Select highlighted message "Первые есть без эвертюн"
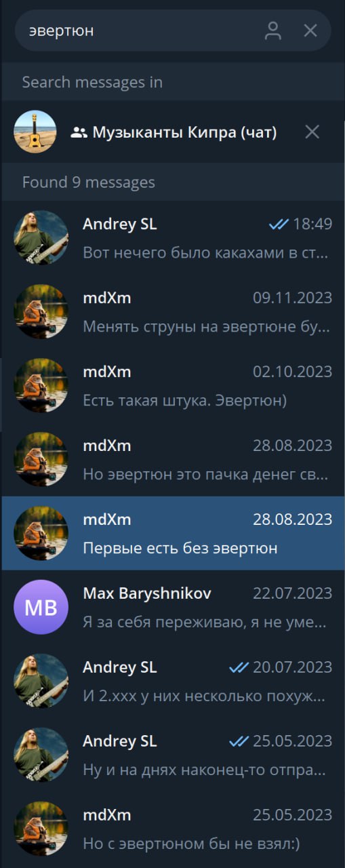 (173, 533)
